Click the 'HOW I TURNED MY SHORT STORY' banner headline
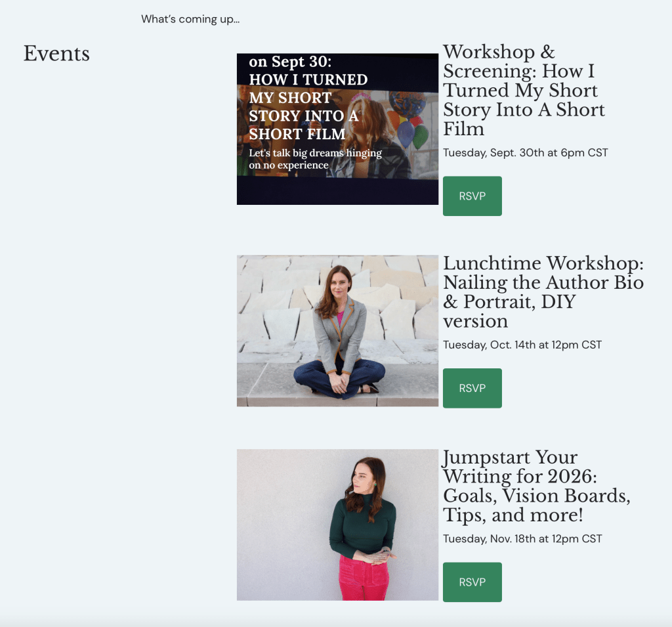 308,106
